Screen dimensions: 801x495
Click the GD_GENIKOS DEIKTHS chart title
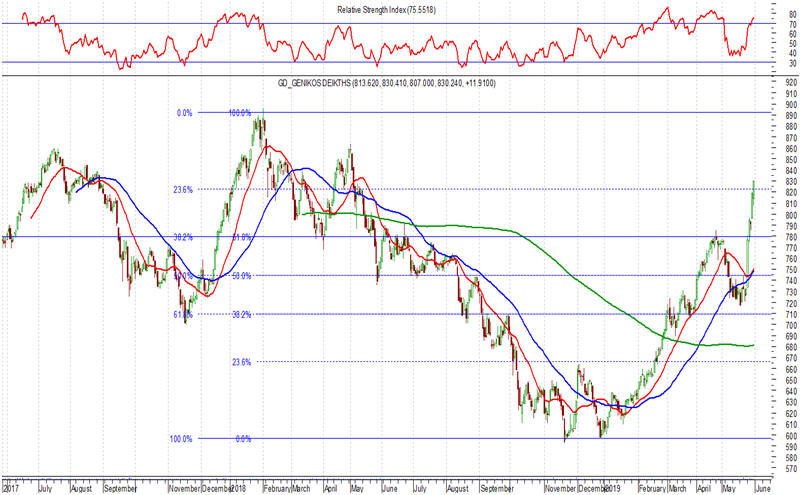click(386, 83)
